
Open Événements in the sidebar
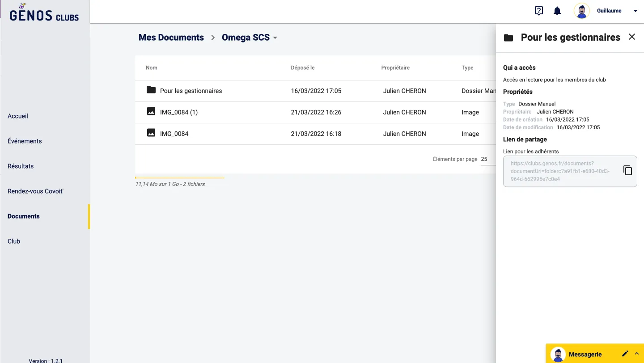(25, 141)
